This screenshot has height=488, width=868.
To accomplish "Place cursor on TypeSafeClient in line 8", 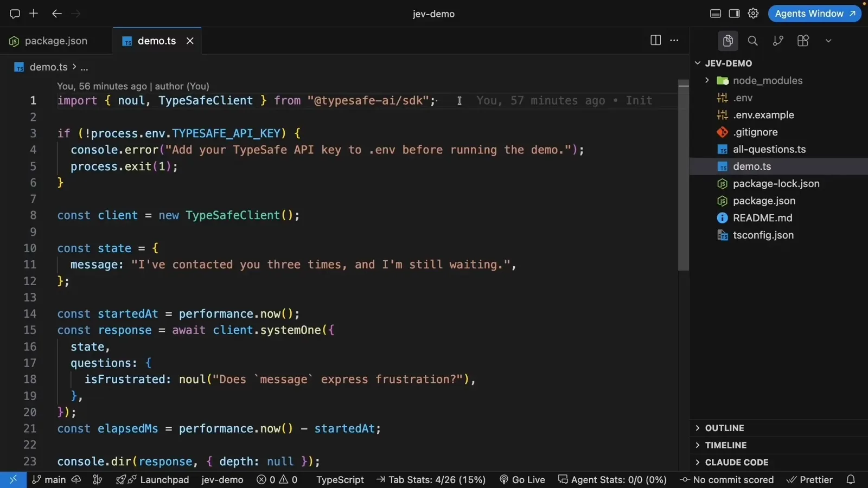I will pyautogui.click(x=233, y=215).
